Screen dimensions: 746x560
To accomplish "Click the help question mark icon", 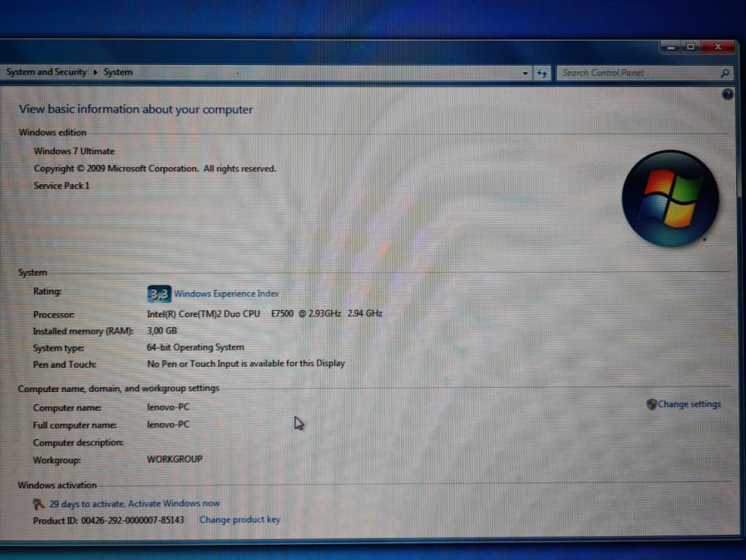I will pos(727,94).
